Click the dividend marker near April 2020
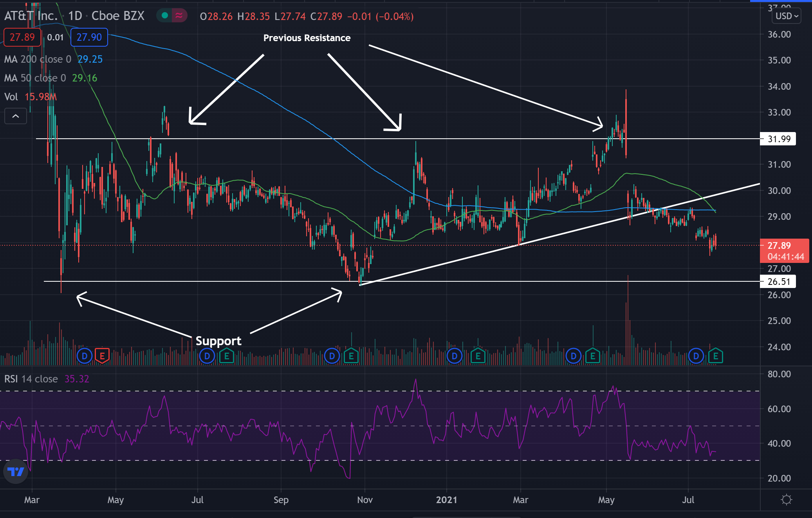This screenshot has width=812, height=518. pyautogui.click(x=84, y=356)
